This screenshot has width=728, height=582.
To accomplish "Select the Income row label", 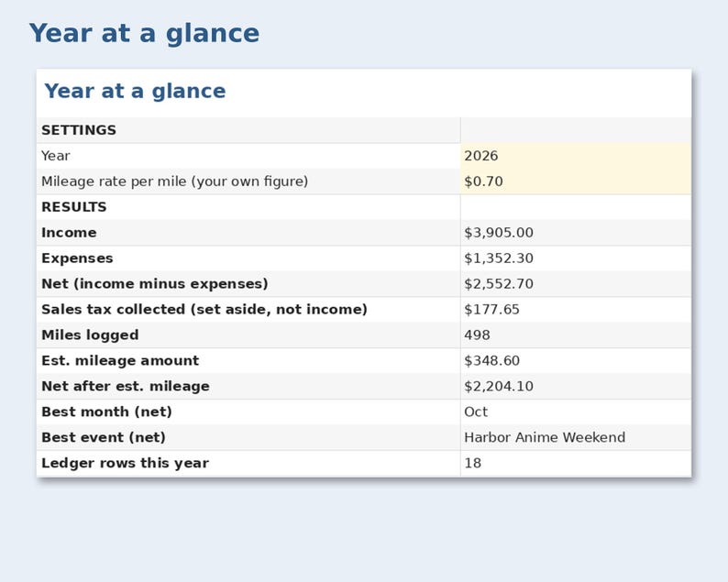I will click(69, 233).
